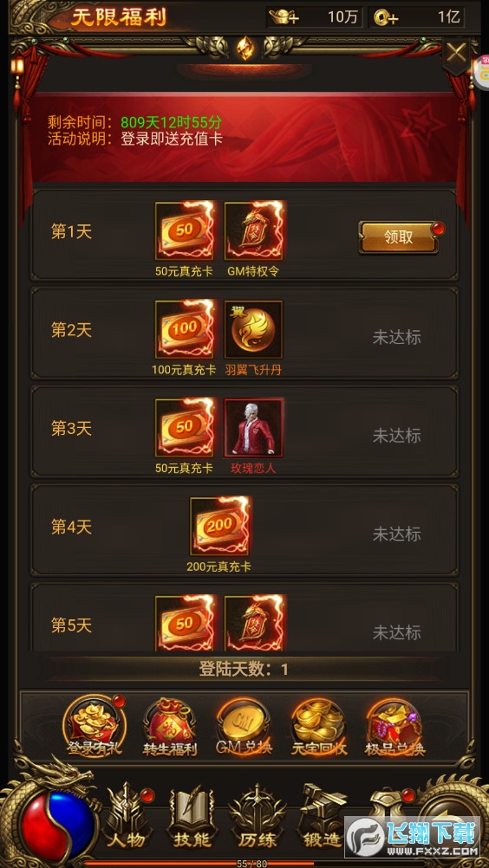
Task: Tap the 100元真充卡 reward icon
Action: 185,329
